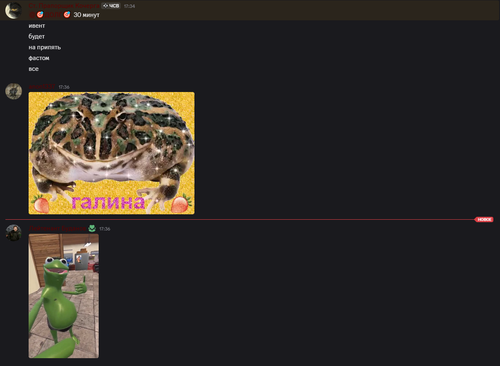Click the @ДОЛГ role mention

(x=49, y=15)
